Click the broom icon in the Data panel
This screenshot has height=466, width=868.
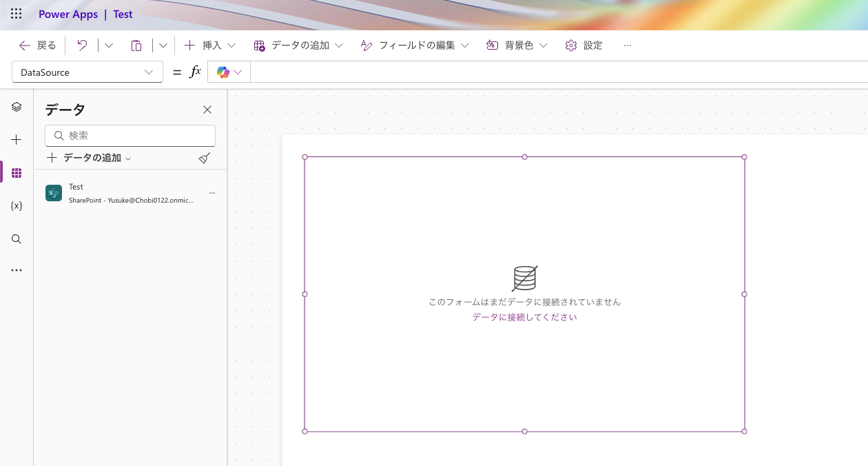(204, 158)
